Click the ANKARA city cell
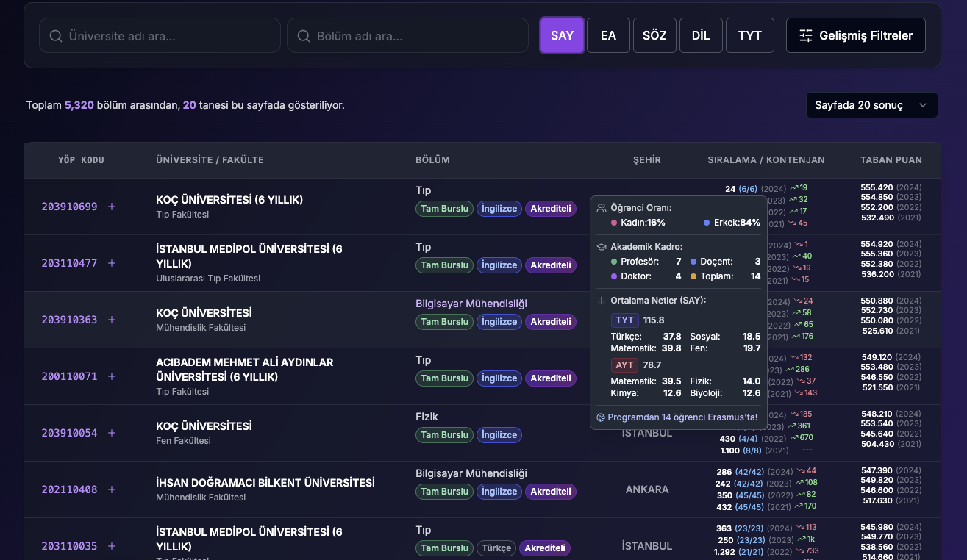967x560 pixels. click(x=647, y=489)
